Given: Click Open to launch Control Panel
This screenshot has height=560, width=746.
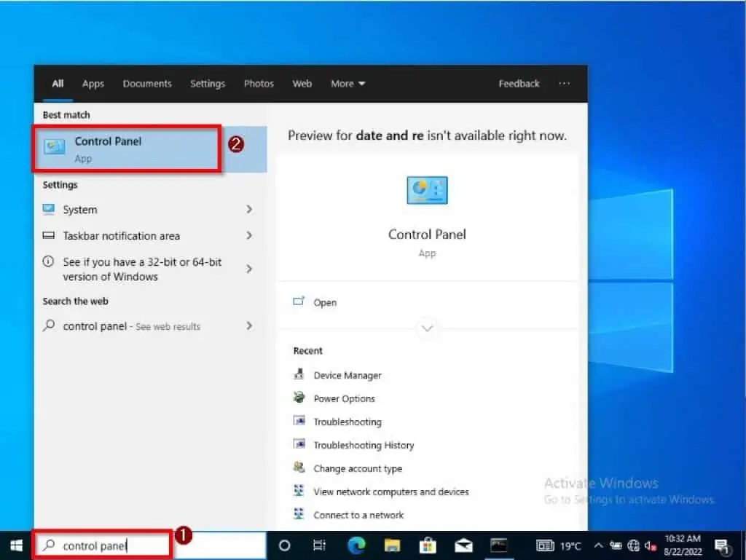Looking at the screenshot, I should point(325,302).
